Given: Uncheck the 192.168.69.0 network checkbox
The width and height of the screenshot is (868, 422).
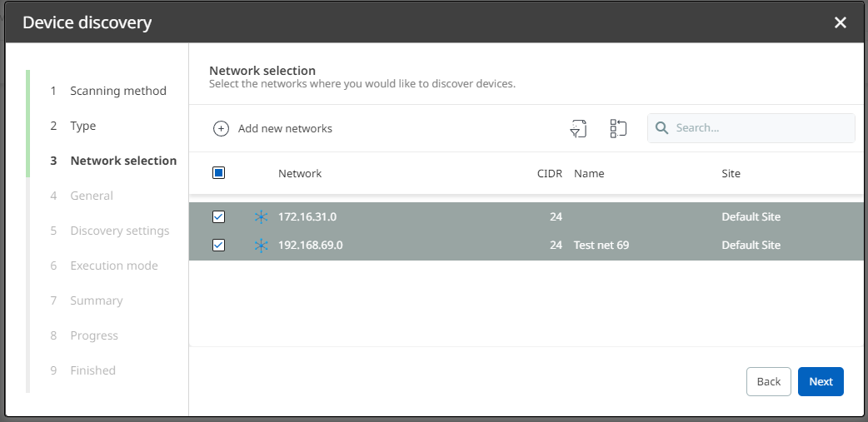Looking at the screenshot, I should pyautogui.click(x=219, y=246).
